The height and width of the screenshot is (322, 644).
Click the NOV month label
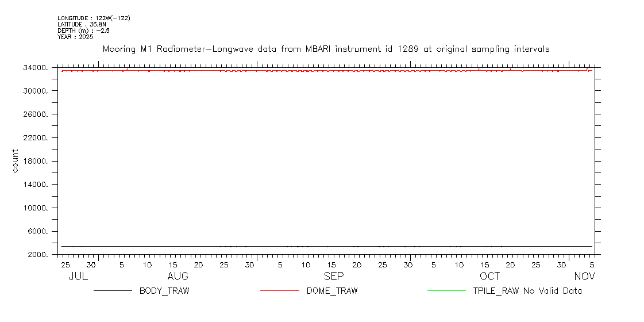tap(585, 277)
